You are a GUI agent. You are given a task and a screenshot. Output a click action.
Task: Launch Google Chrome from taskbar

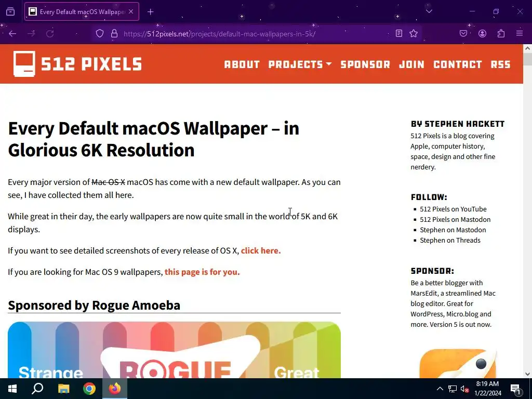click(x=89, y=389)
